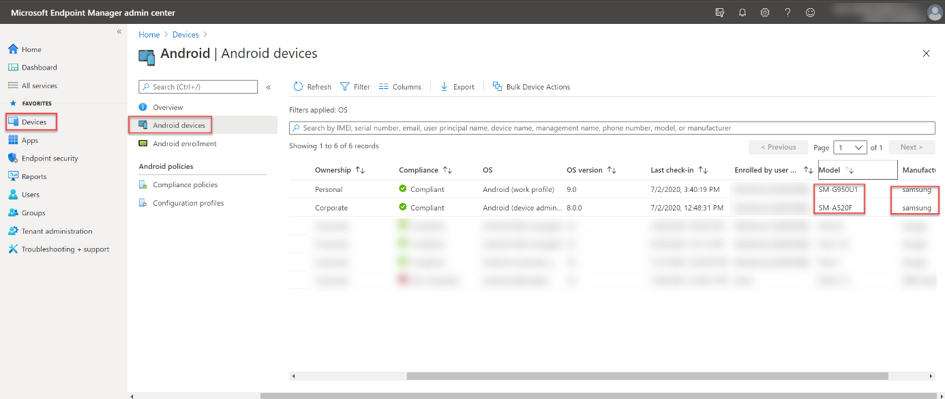Image resolution: width=945 pixels, height=399 pixels.
Task: Click the Home breadcrumb link
Action: [x=149, y=35]
